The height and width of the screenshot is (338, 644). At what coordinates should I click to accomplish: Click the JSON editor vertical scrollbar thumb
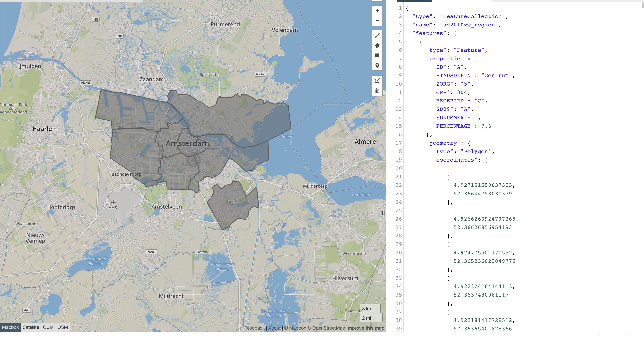pos(643,5)
